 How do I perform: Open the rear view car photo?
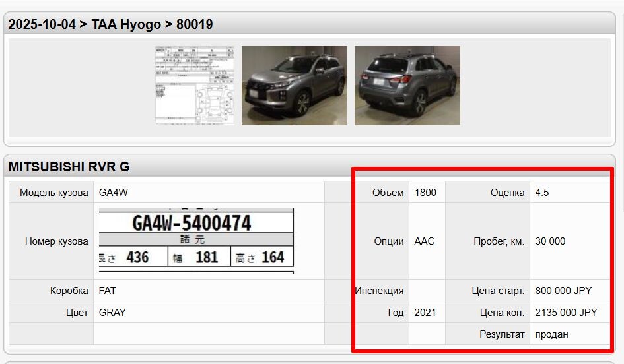click(407, 86)
